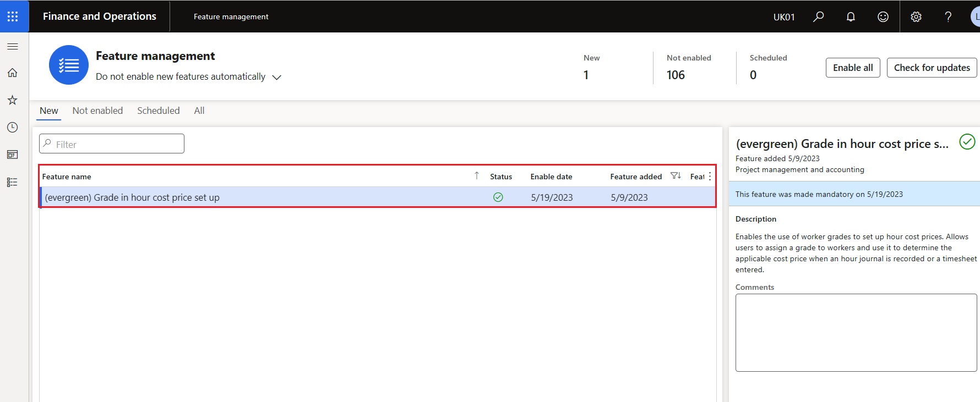Sort by Feature name using the arrow

click(477, 175)
